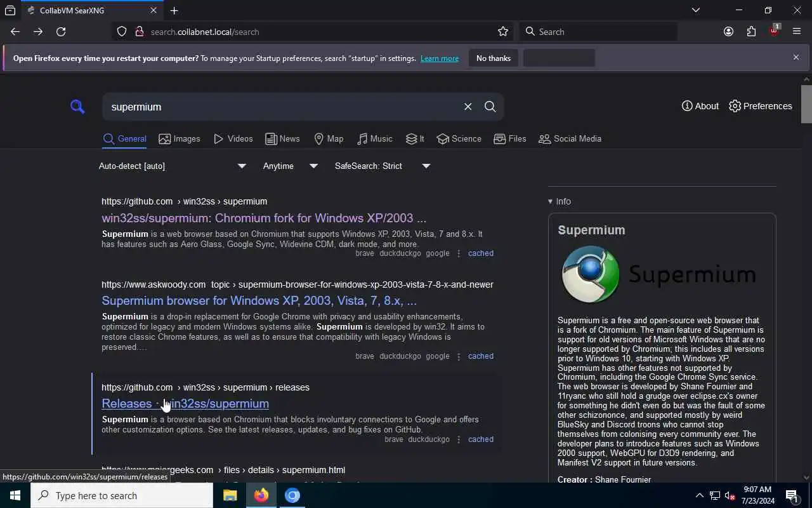The image size is (812, 508).
Task: Show hidden system tray icons
Action: pos(699,495)
